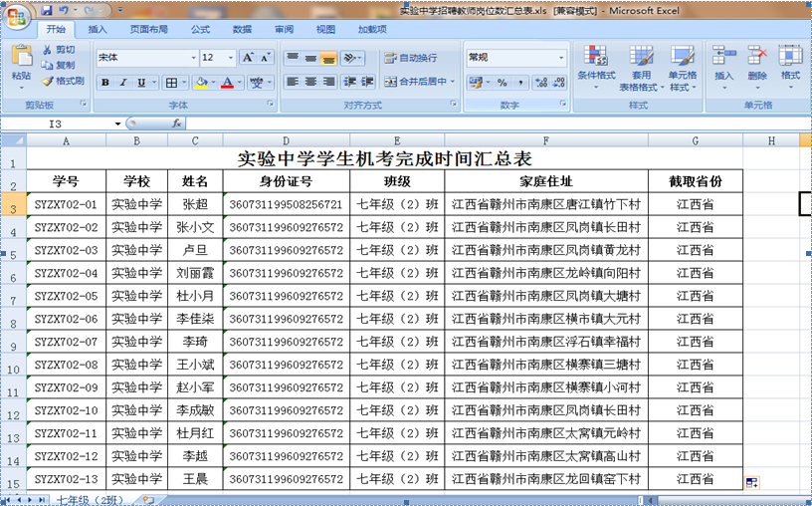This screenshot has width=812, height=506.
Task: Activate Format Painter (格式刷)
Action: [x=63, y=81]
